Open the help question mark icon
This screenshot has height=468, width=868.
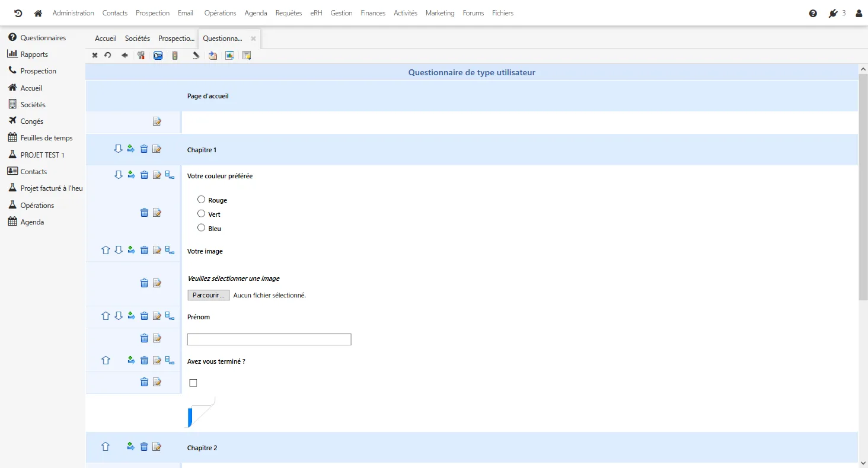pyautogui.click(x=813, y=13)
